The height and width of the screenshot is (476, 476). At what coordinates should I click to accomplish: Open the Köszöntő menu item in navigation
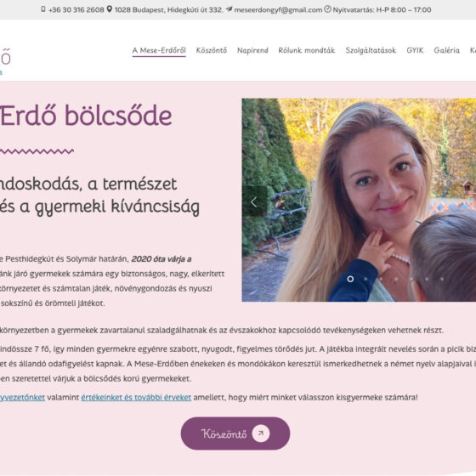[x=212, y=50]
